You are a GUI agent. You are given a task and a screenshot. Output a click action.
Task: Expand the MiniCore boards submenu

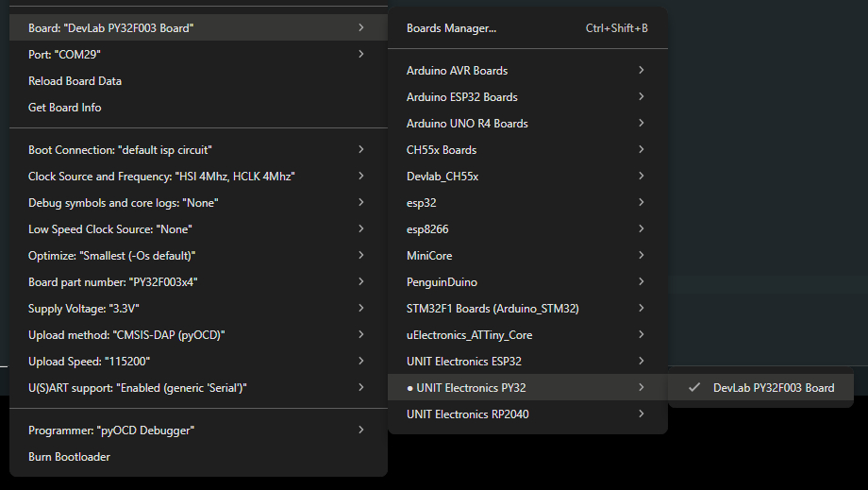430,256
